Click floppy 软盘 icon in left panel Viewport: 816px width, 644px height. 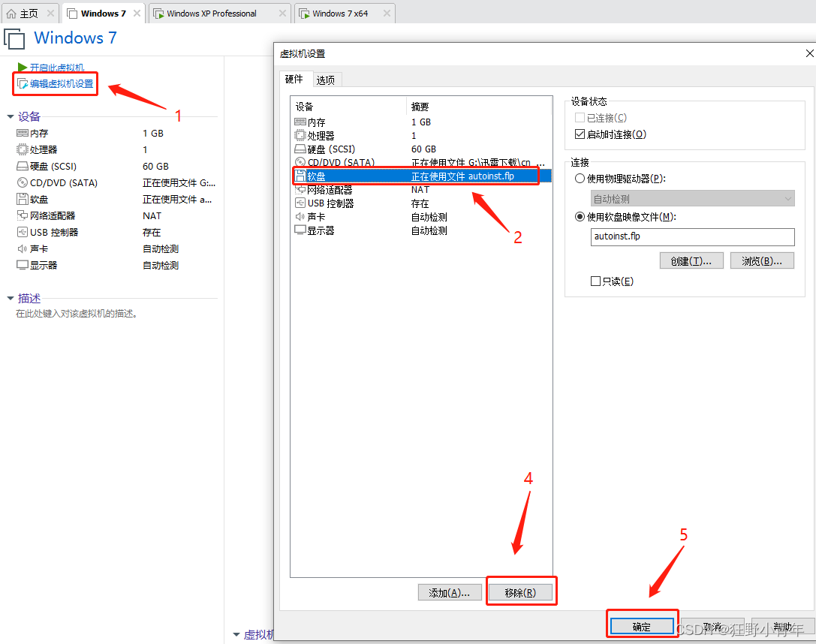pyautogui.click(x=23, y=199)
